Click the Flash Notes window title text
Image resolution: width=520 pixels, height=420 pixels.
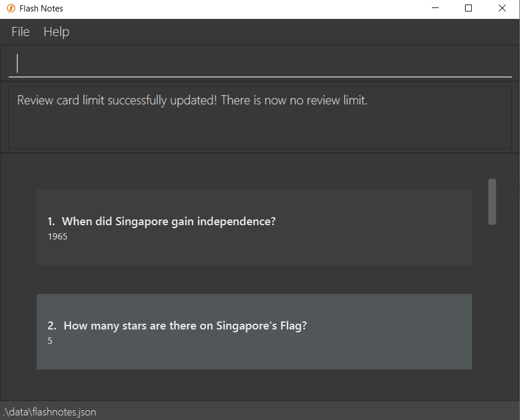[41, 9]
